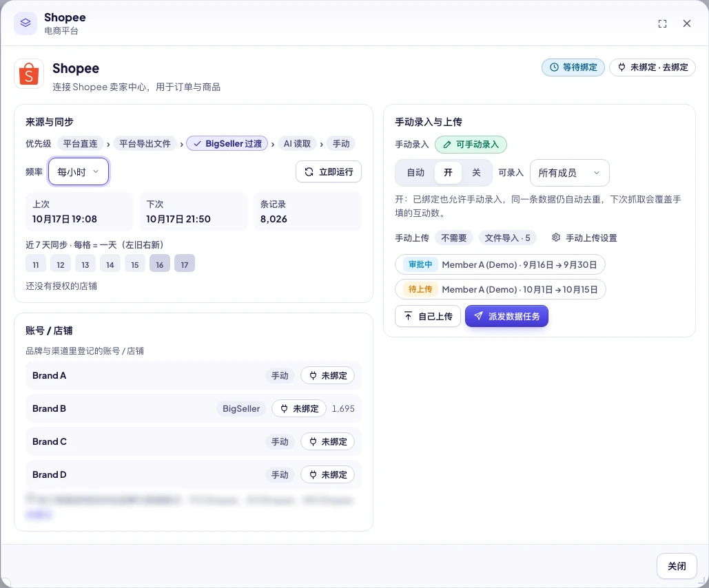Click the gear icon beside 手动上传设置
Screen dimensions: 709x588
coord(556,238)
